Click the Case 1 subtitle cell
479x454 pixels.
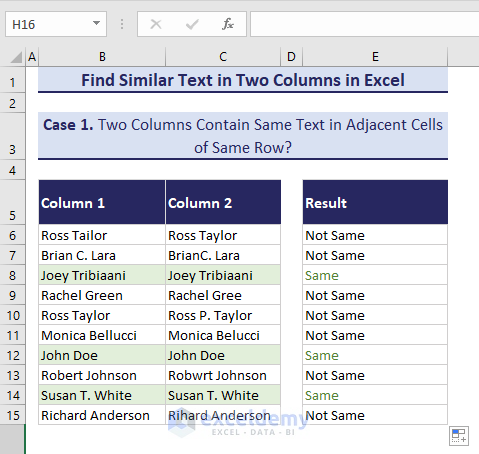coord(243,136)
